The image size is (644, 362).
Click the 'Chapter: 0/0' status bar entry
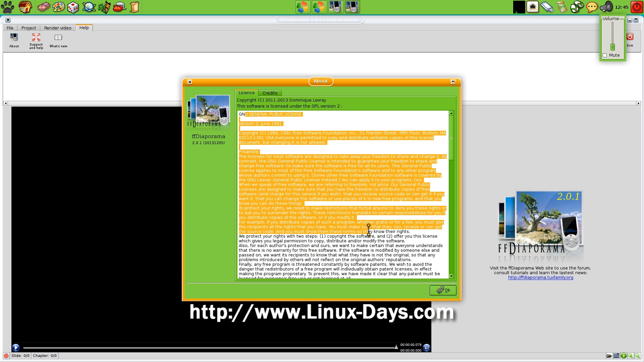pos(45,356)
